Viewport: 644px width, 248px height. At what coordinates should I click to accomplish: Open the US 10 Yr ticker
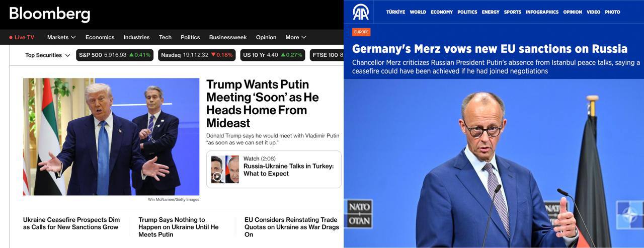pyautogui.click(x=273, y=55)
